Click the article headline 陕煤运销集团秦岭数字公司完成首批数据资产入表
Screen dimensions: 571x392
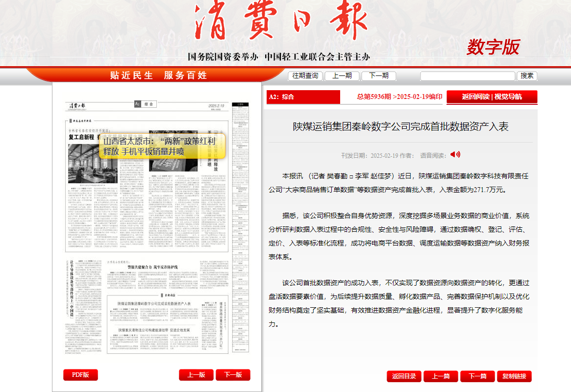(400, 126)
